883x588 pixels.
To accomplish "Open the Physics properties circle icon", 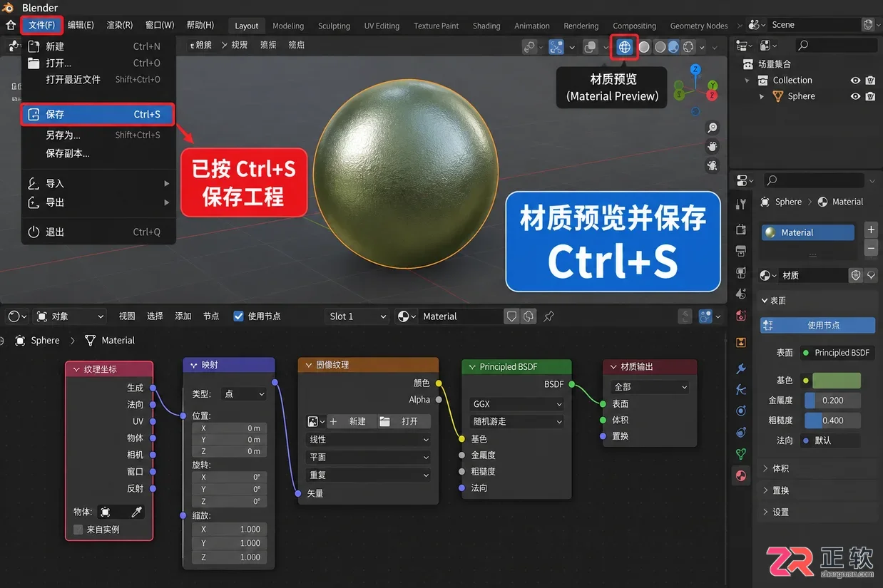I will (x=741, y=411).
